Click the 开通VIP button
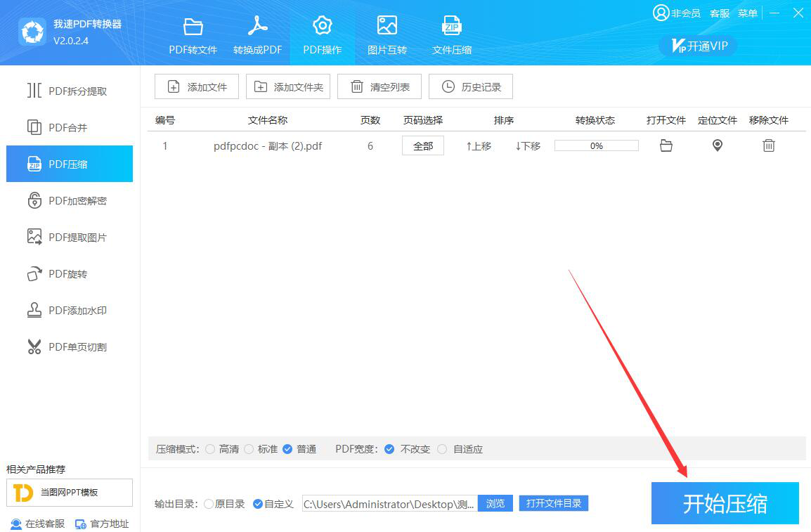Screen dimensions: 811x532 click(699, 46)
